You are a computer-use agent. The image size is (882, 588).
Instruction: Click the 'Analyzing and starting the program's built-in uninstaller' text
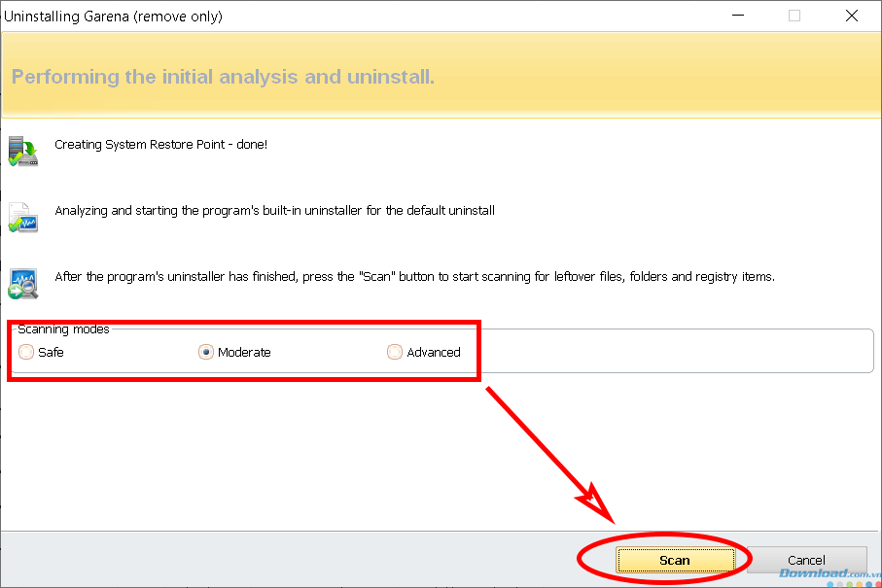point(274,210)
